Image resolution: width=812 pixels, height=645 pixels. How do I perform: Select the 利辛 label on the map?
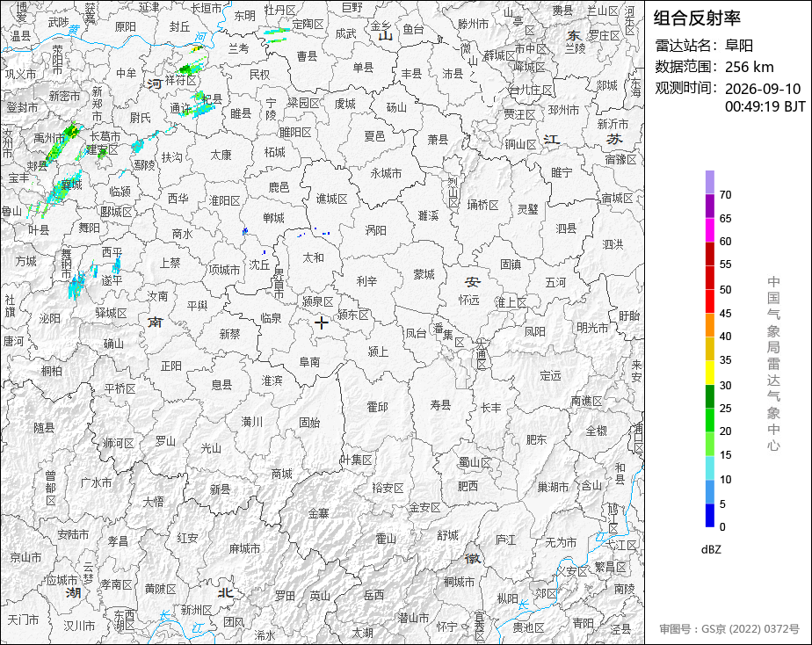[x=366, y=281]
